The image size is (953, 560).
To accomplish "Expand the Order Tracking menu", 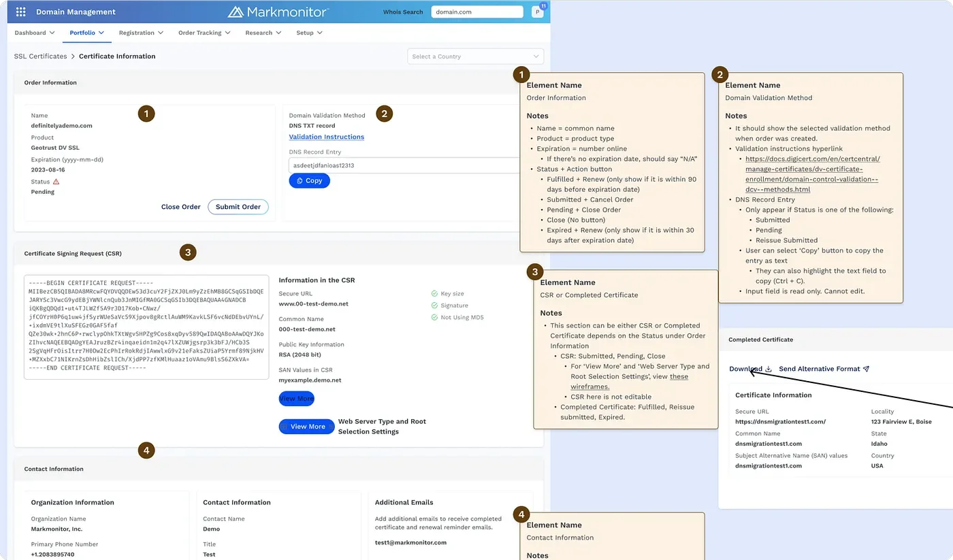I will pos(204,33).
